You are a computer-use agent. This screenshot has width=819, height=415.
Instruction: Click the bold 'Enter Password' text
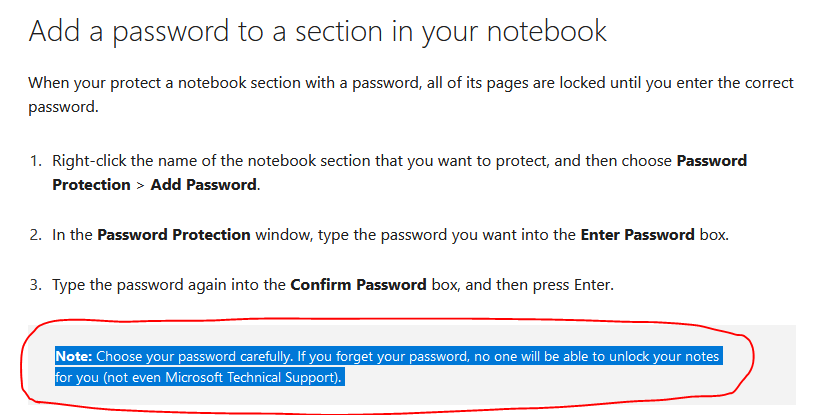click(x=638, y=235)
